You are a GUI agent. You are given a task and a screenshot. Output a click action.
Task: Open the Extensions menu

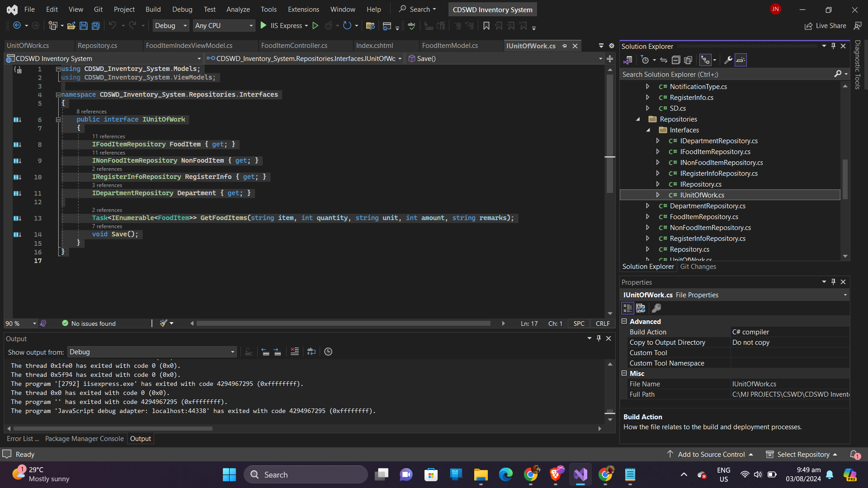click(303, 9)
